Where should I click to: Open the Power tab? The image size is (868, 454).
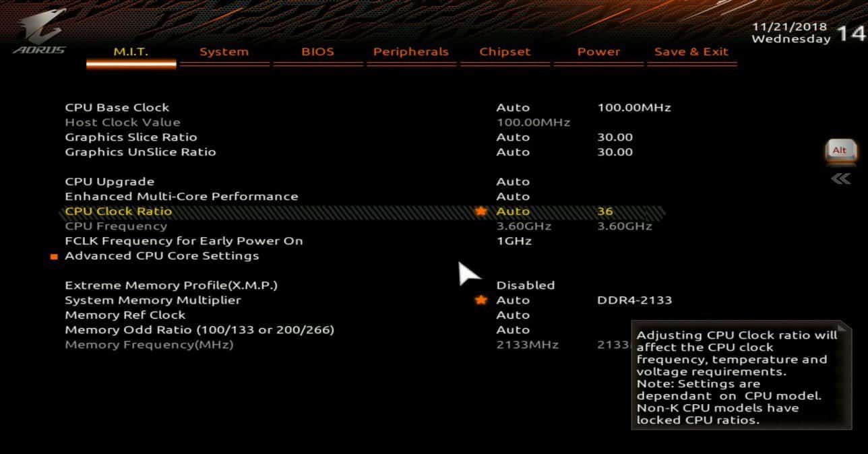pyautogui.click(x=598, y=52)
